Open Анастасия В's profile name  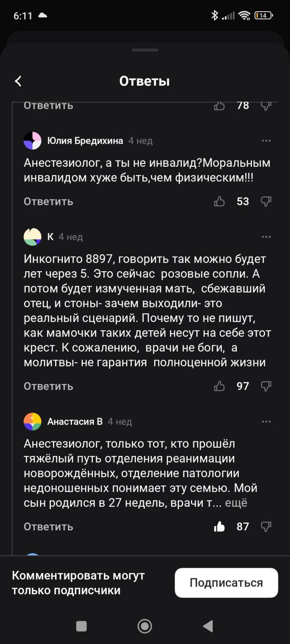(75, 422)
